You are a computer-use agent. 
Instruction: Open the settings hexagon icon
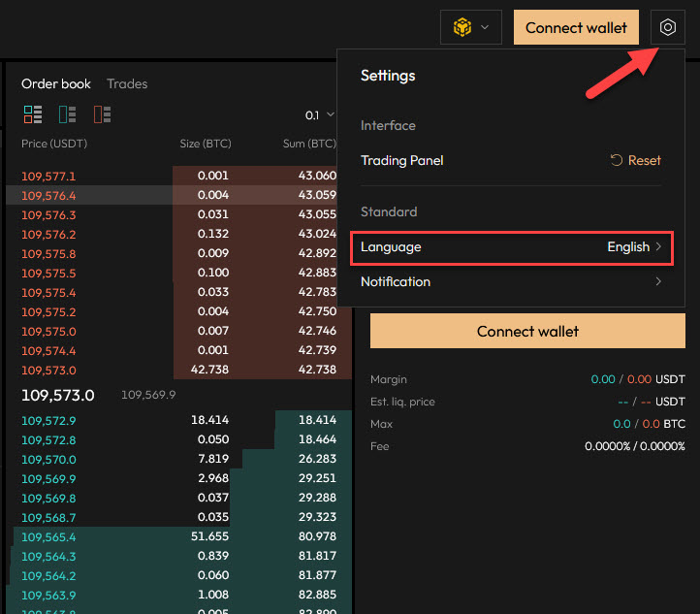tap(667, 27)
